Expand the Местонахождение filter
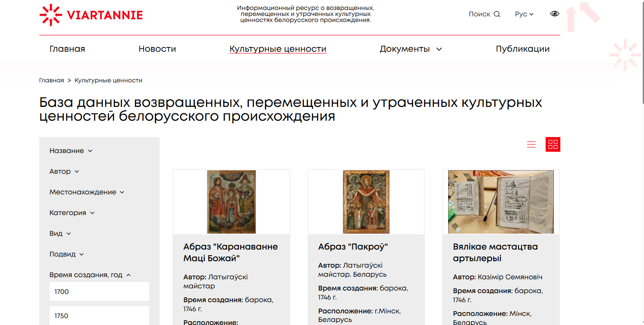This screenshot has width=644, height=325. (x=87, y=192)
